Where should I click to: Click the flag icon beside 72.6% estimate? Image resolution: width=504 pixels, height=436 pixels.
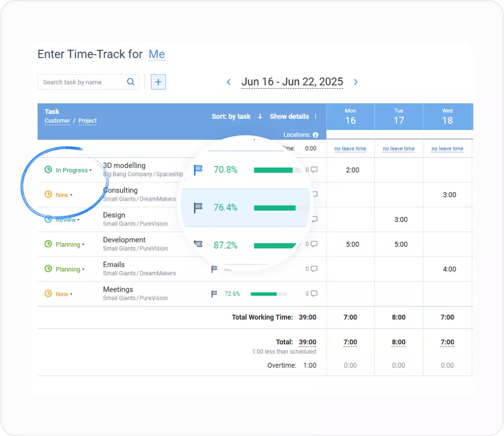(213, 293)
